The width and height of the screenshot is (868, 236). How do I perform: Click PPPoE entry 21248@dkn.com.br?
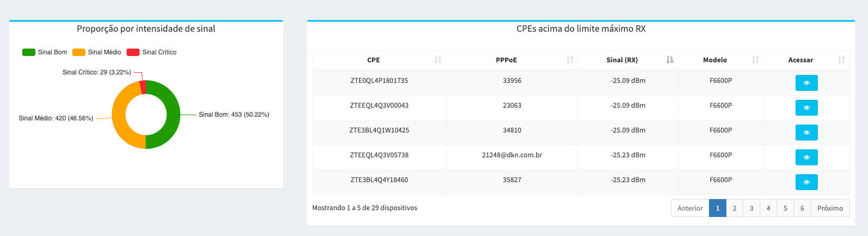[x=512, y=155]
